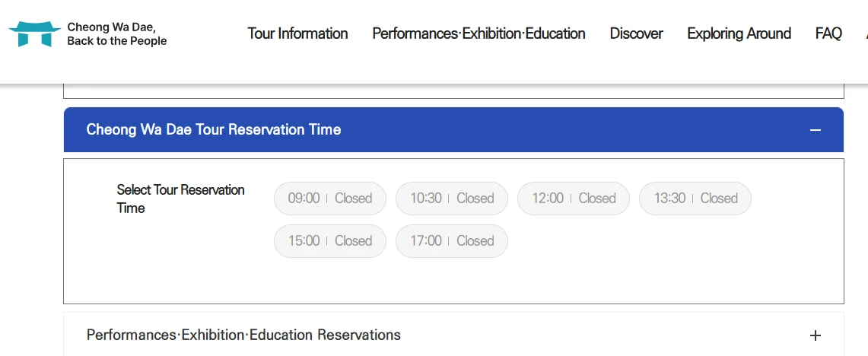
Task: Click the blue 'Cheong Wa Dae Tour Reservation Time' header title
Action: [x=214, y=130]
